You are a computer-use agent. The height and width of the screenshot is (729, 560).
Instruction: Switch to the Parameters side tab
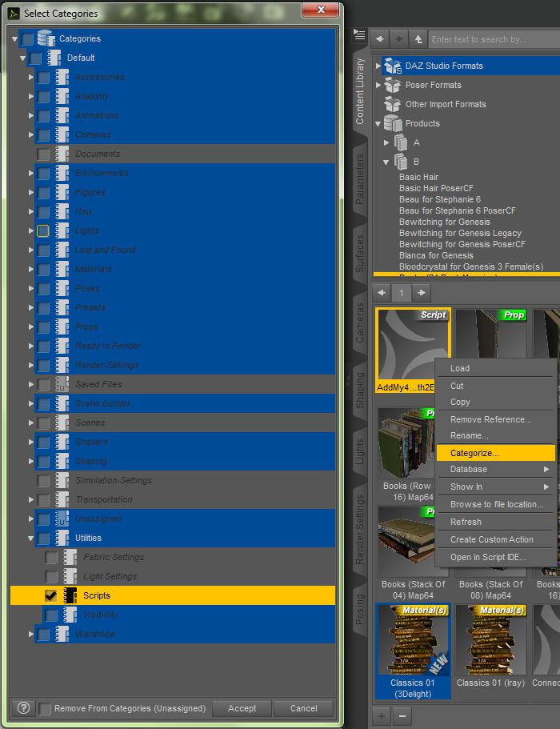click(x=360, y=179)
